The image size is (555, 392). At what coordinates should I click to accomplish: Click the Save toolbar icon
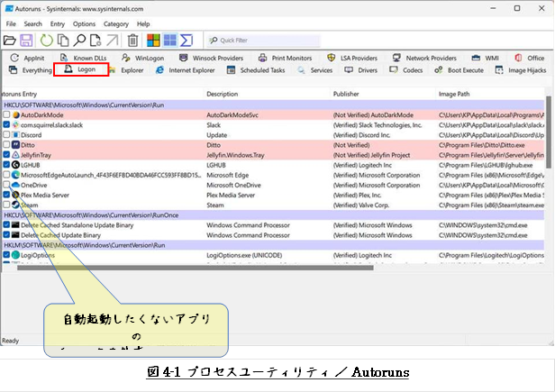[x=26, y=41]
